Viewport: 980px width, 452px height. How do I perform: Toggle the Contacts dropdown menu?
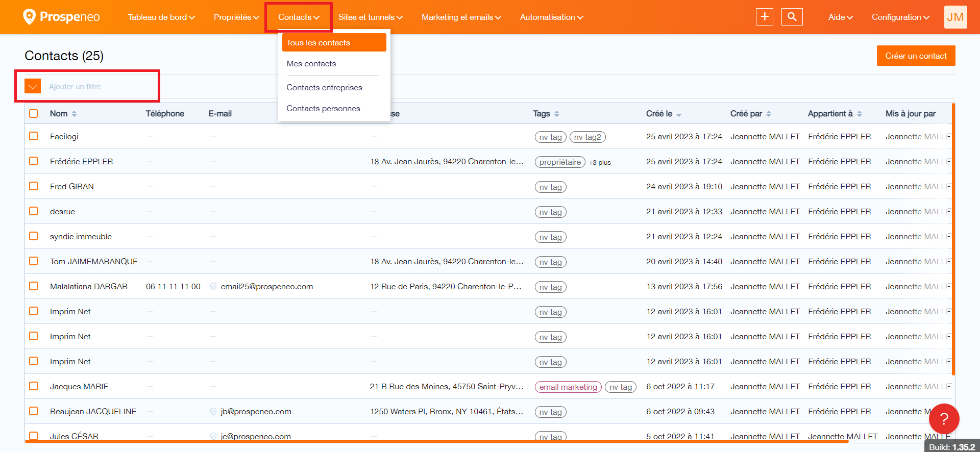coord(299,17)
